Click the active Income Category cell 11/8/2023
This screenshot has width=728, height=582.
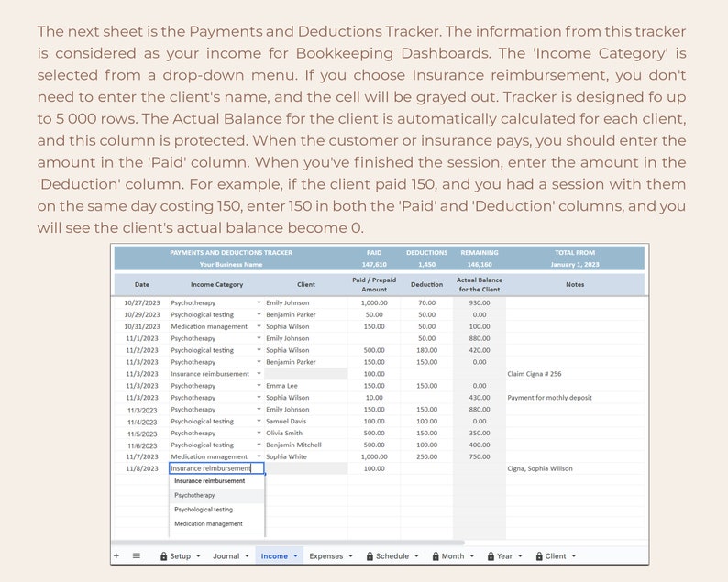[x=216, y=468]
